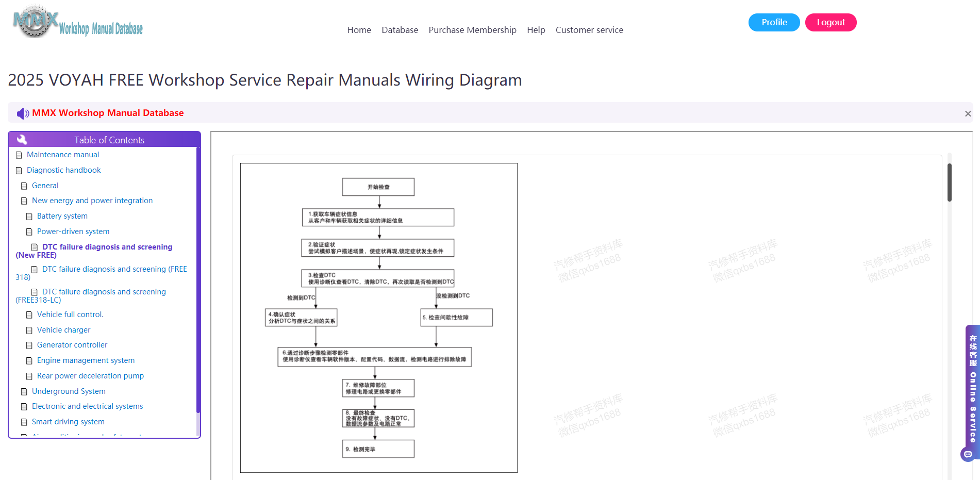
Task: Click the diagnostic flowchart image
Action: (379, 318)
